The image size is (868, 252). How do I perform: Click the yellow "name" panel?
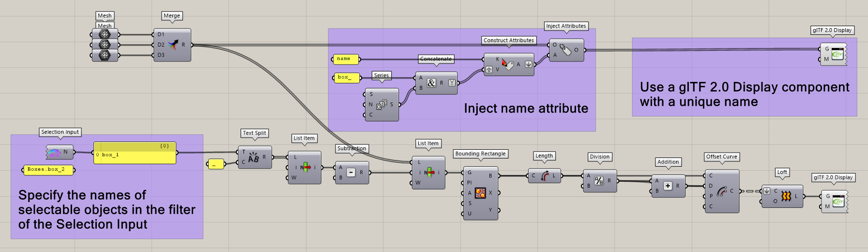[345, 59]
